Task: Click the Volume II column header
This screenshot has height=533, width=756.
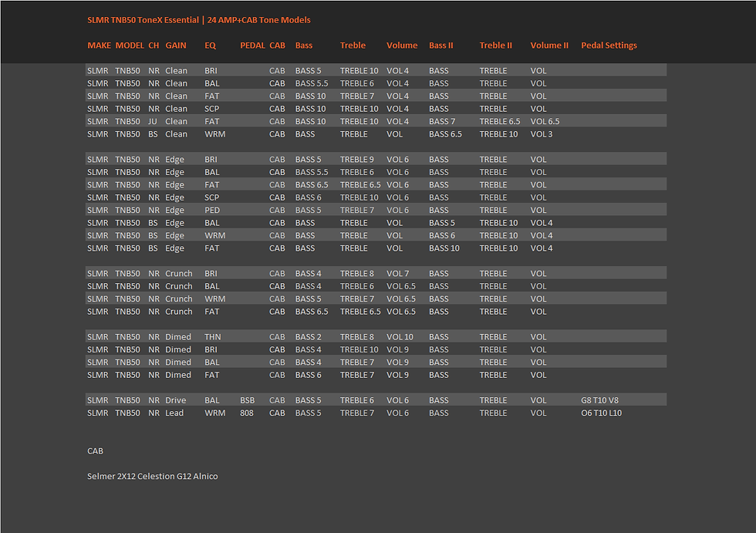Action: pyautogui.click(x=549, y=46)
